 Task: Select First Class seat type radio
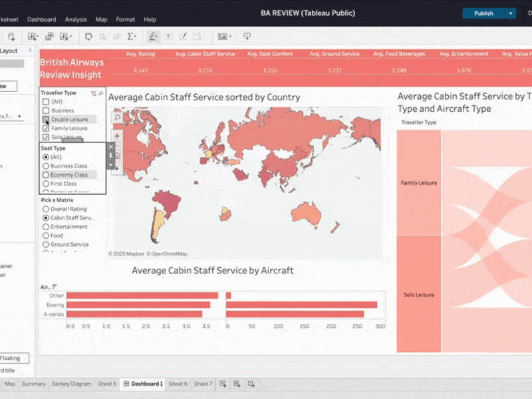(46, 184)
